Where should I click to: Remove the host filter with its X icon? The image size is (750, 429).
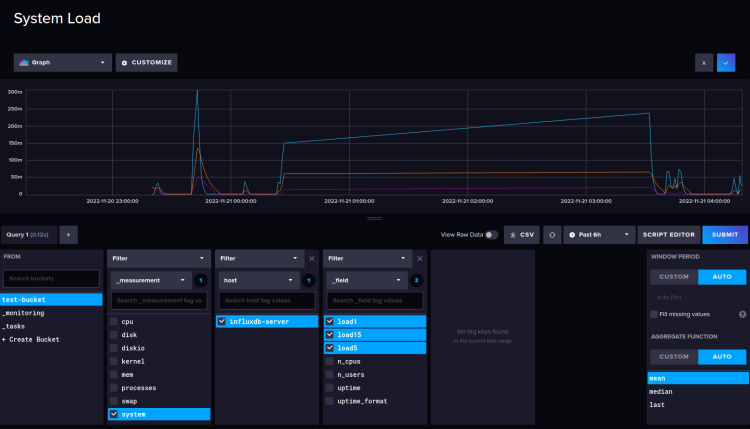pyautogui.click(x=312, y=258)
